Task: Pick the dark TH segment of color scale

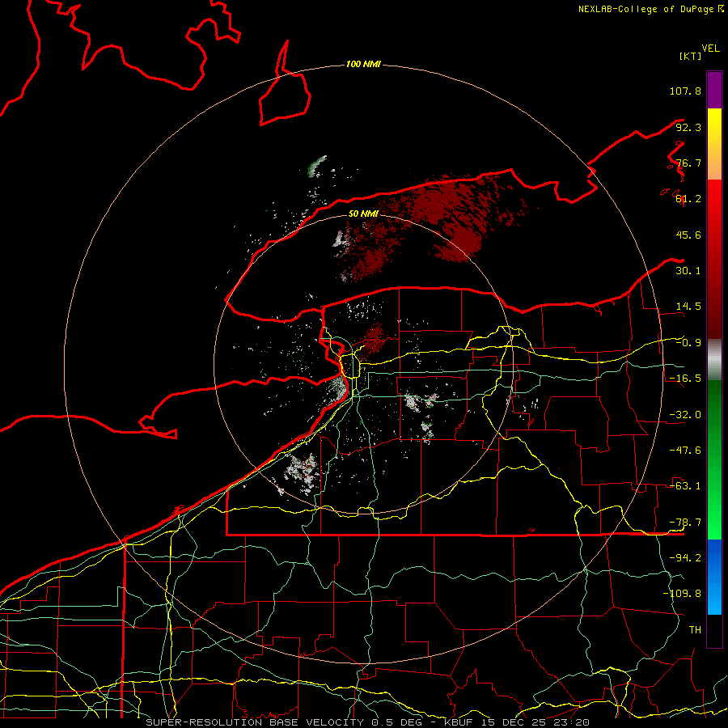Action: click(x=714, y=631)
